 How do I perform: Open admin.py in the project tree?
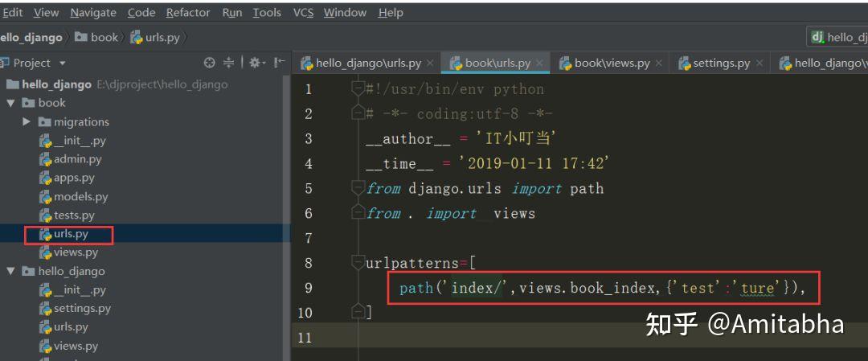(x=70, y=159)
